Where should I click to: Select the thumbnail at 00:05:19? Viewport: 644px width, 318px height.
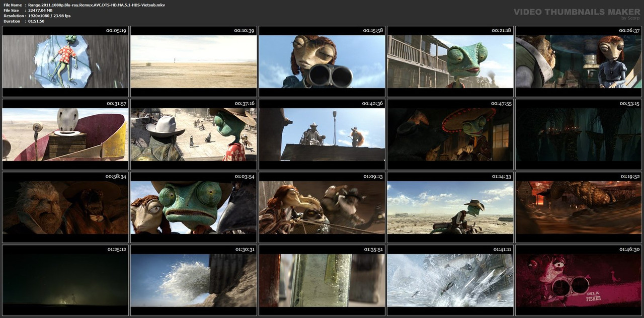click(65, 61)
